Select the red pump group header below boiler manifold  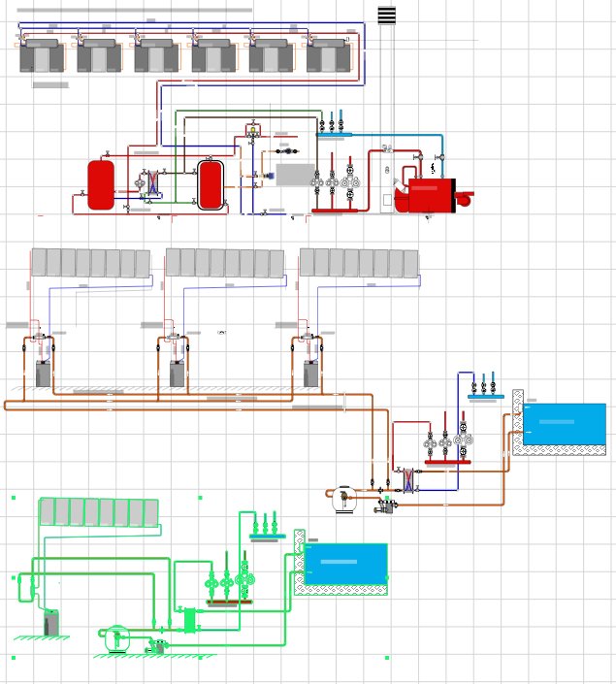[x=335, y=211]
